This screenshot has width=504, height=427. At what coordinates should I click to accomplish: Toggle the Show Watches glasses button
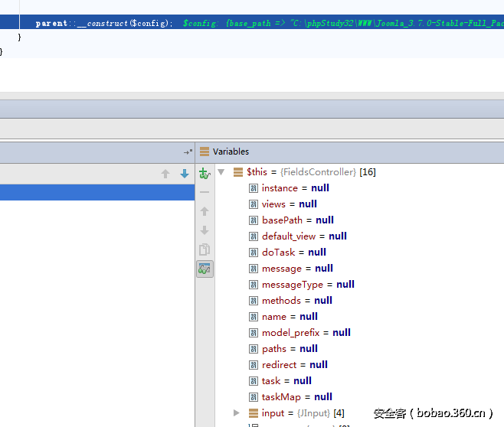205,269
